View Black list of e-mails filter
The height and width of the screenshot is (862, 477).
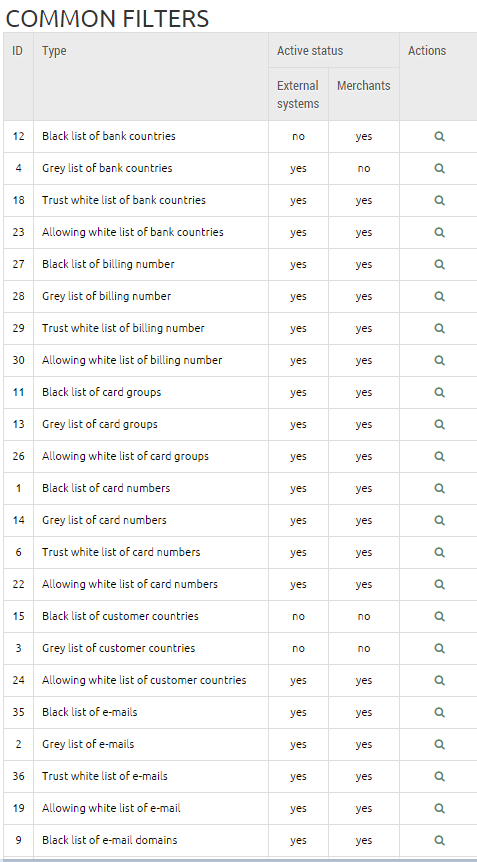[439, 712]
